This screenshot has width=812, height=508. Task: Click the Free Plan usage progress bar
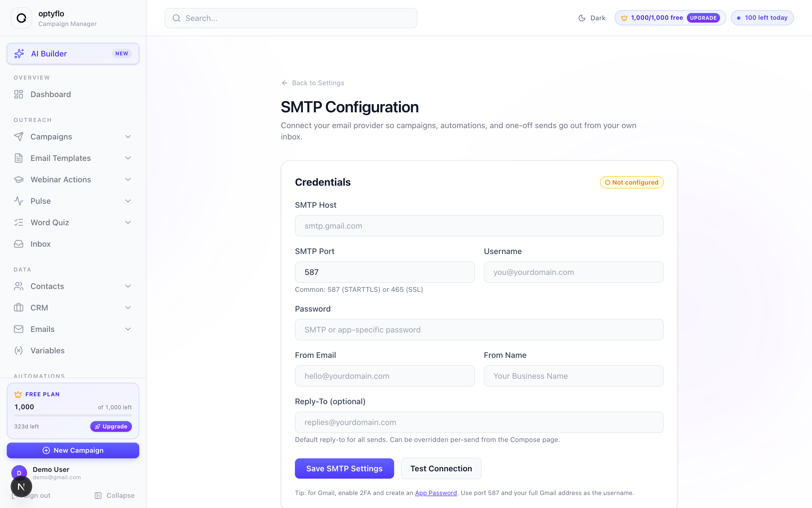click(x=73, y=416)
